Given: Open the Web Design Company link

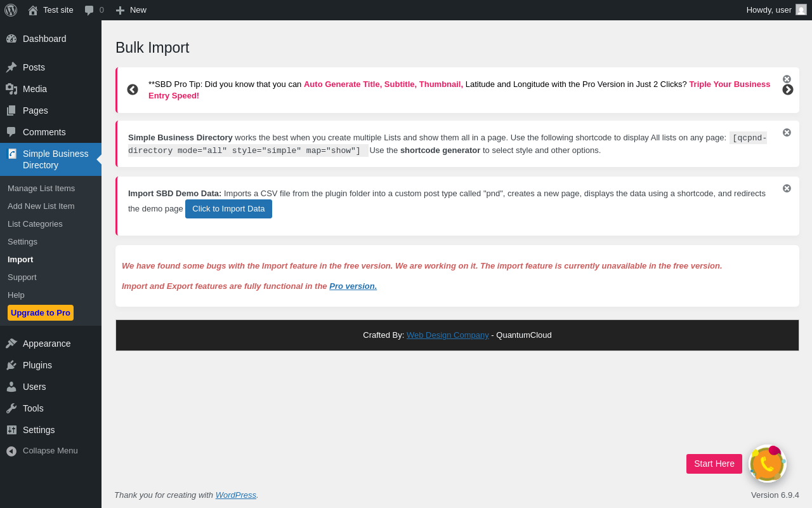Looking at the screenshot, I should [447, 335].
